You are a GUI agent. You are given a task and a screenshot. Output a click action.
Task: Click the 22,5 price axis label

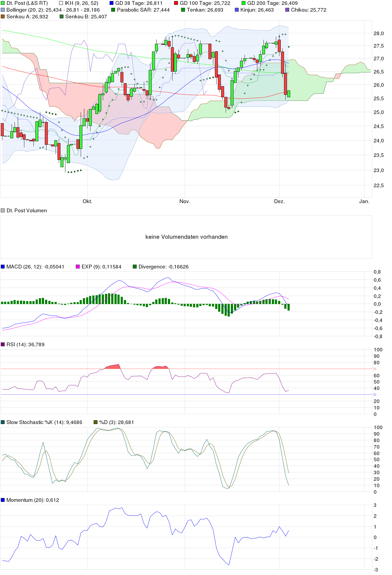pyautogui.click(x=379, y=186)
